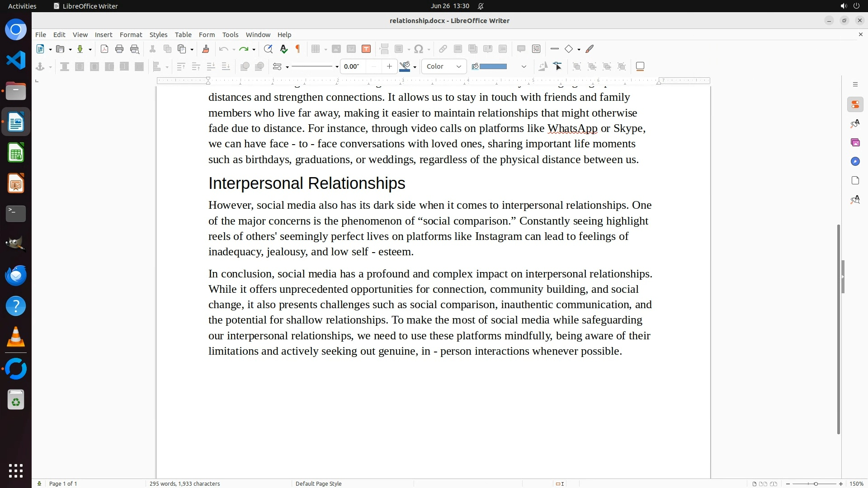Open the Find & Replace tool
The height and width of the screenshot is (488, 868).
coord(268,49)
